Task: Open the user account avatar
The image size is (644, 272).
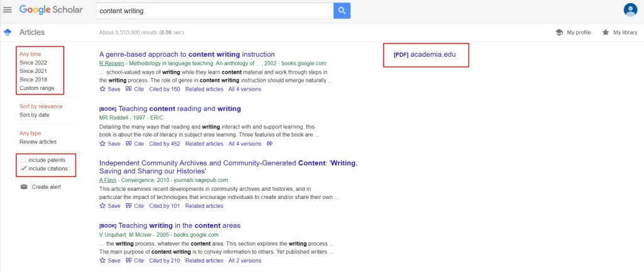Action: (630, 9)
